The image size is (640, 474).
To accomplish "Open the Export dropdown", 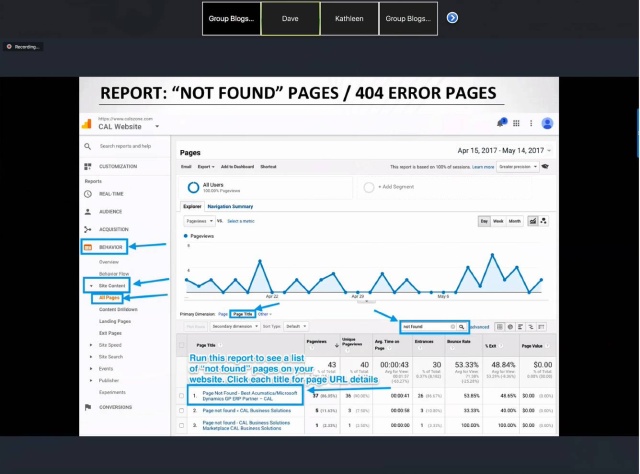I will [x=206, y=167].
